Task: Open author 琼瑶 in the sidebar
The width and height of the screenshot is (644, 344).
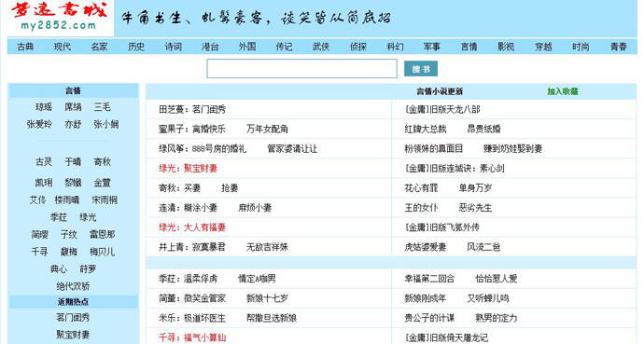Action: click(44, 107)
